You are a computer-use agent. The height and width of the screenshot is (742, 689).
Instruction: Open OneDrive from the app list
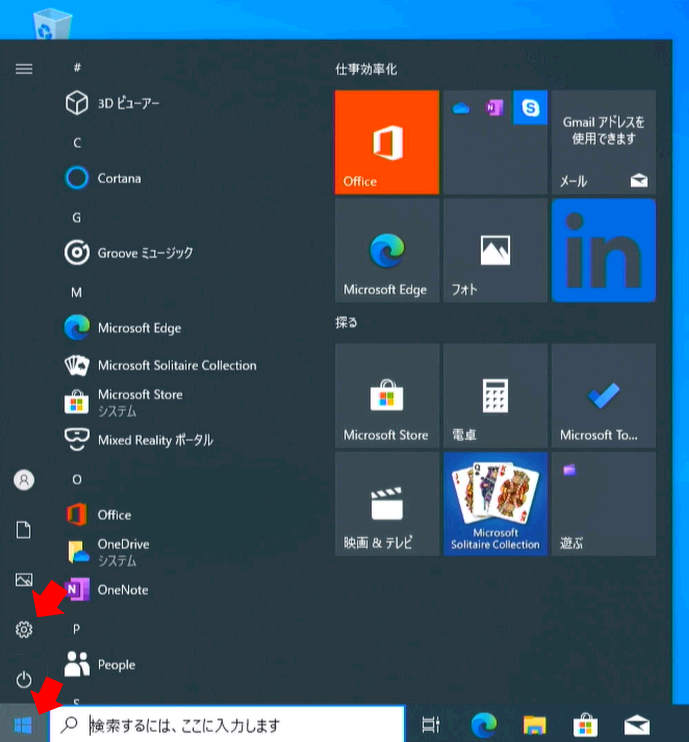click(x=107, y=552)
